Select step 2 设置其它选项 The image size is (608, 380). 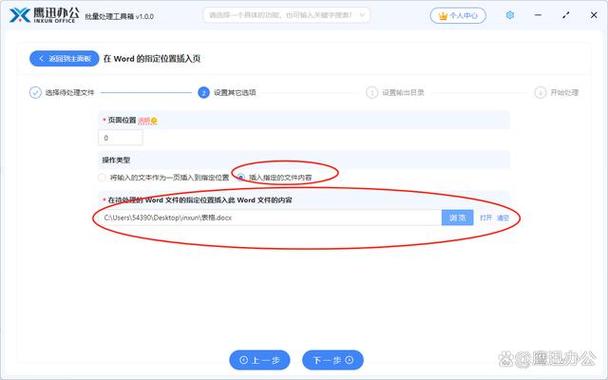227,93
